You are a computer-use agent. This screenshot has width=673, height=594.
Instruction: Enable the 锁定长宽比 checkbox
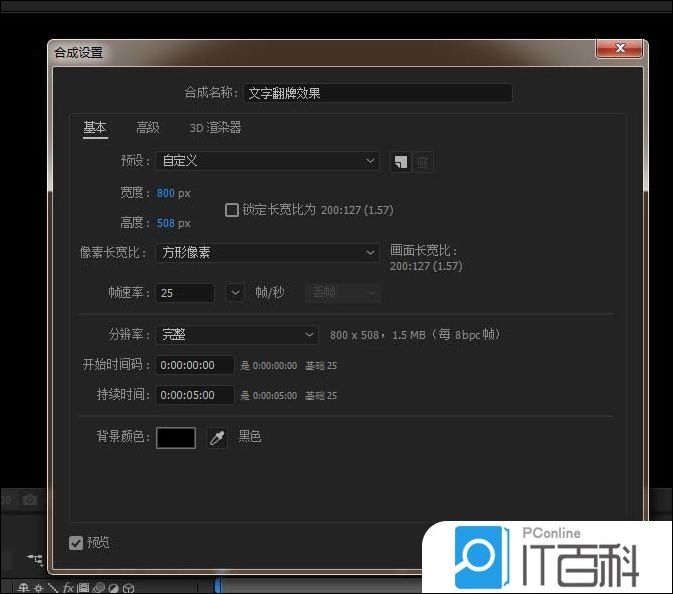pos(232,210)
